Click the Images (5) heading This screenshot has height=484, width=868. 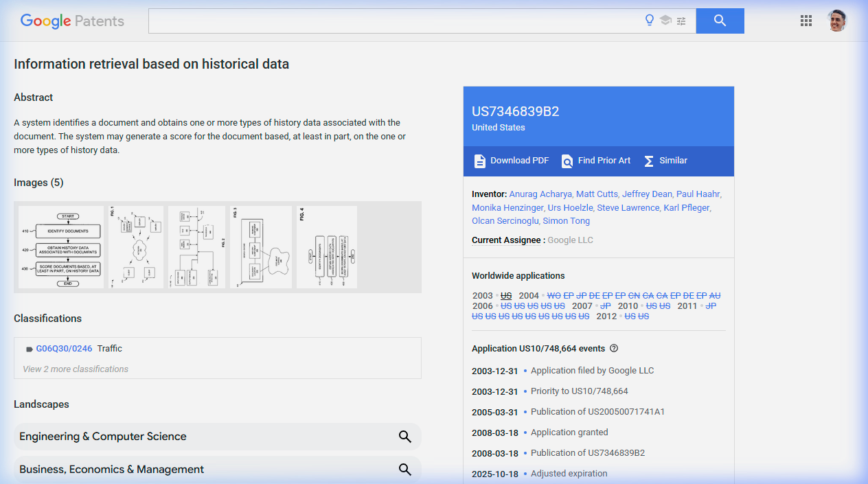(38, 183)
